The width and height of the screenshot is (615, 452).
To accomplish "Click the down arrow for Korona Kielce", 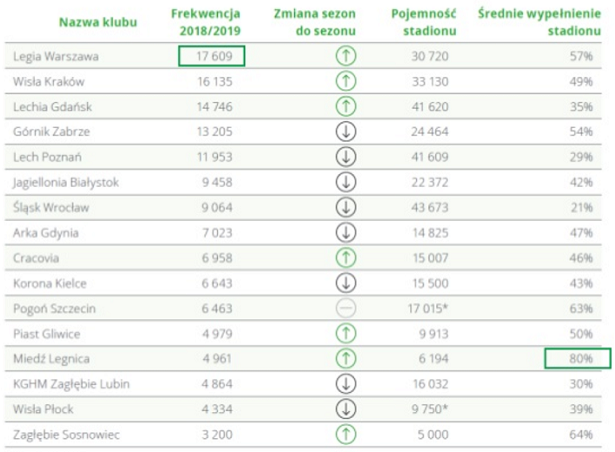I will 346,283.
